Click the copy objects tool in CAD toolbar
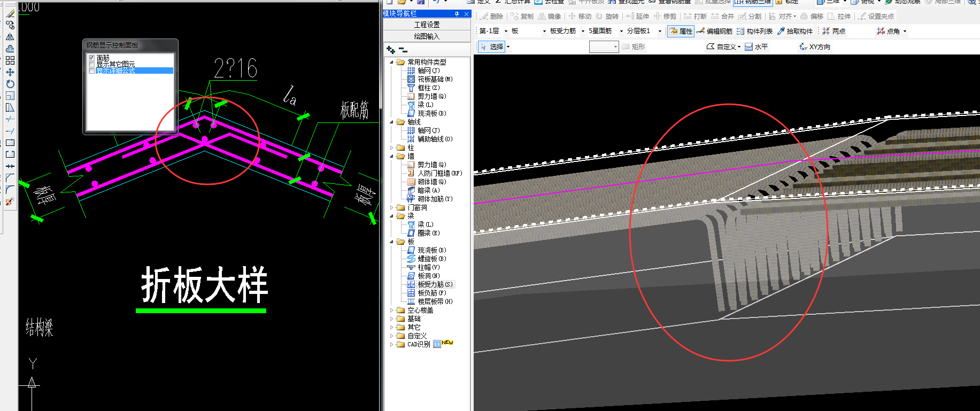This screenshot has width=980, height=411. (10, 25)
